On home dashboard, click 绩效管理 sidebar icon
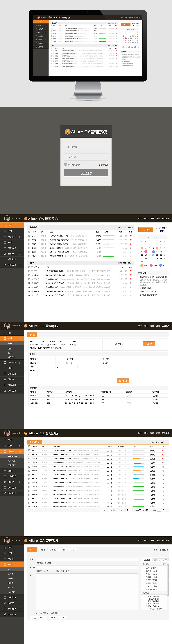The width and height of the screenshot is (172, 644). point(5,259)
